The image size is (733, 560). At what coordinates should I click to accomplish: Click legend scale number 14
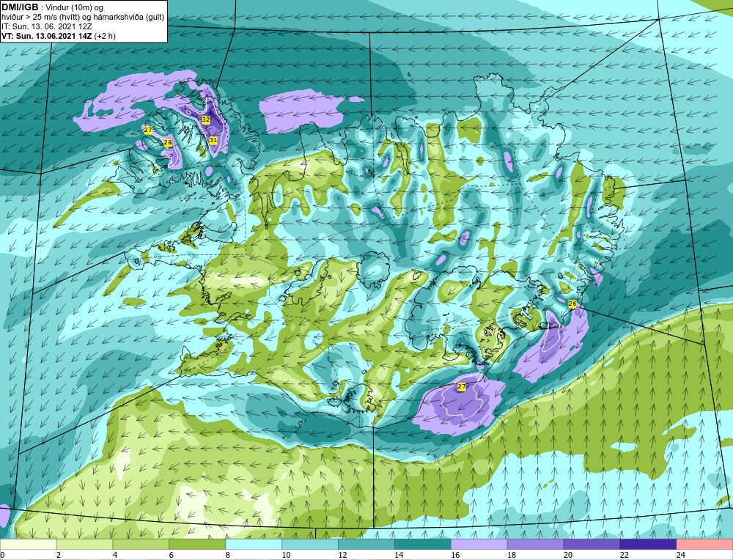pos(399,556)
